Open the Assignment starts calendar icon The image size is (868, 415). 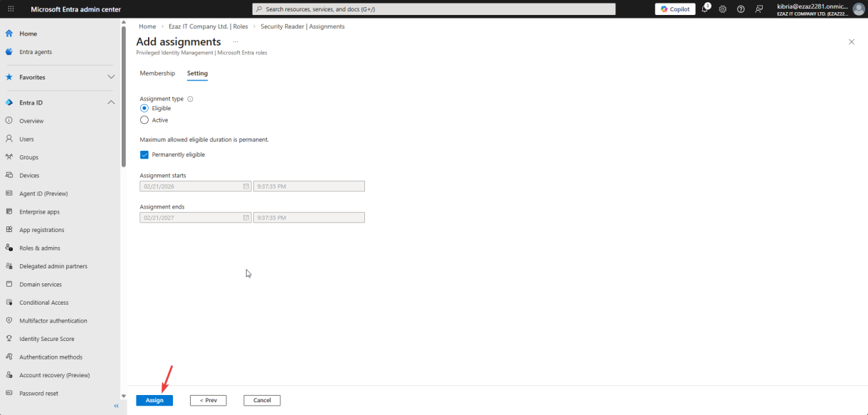[246, 187]
